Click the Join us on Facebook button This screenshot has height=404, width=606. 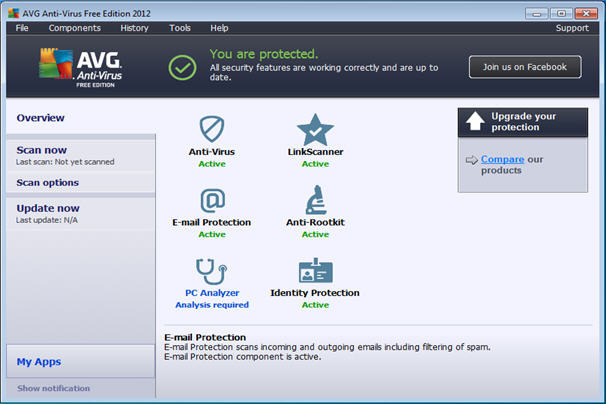click(x=525, y=67)
